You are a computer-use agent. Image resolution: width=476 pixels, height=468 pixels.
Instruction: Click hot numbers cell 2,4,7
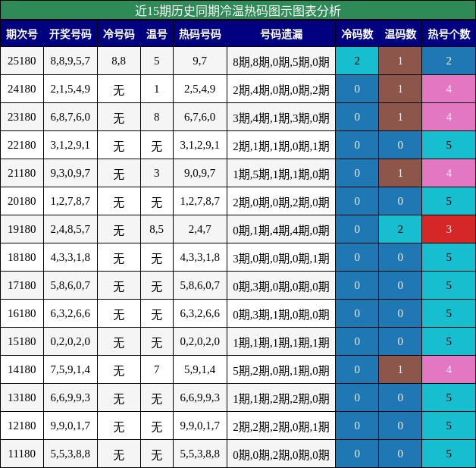click(x=200, y=229)
